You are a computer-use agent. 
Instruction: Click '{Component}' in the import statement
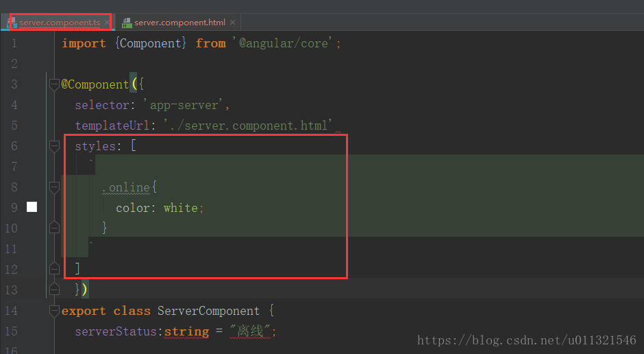pyautogui.click(x=151, y=43)
